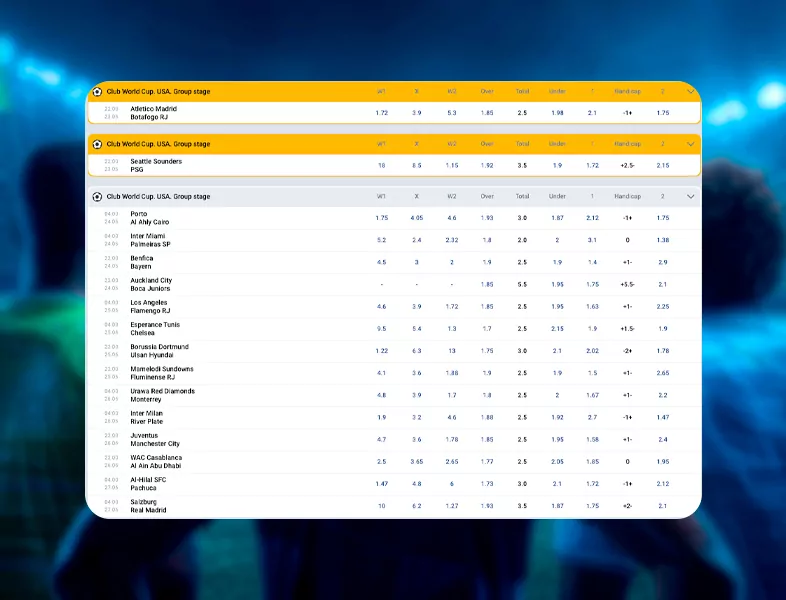Open Inter Miami vs Palmeiras SP match

(x=150, y=240)
